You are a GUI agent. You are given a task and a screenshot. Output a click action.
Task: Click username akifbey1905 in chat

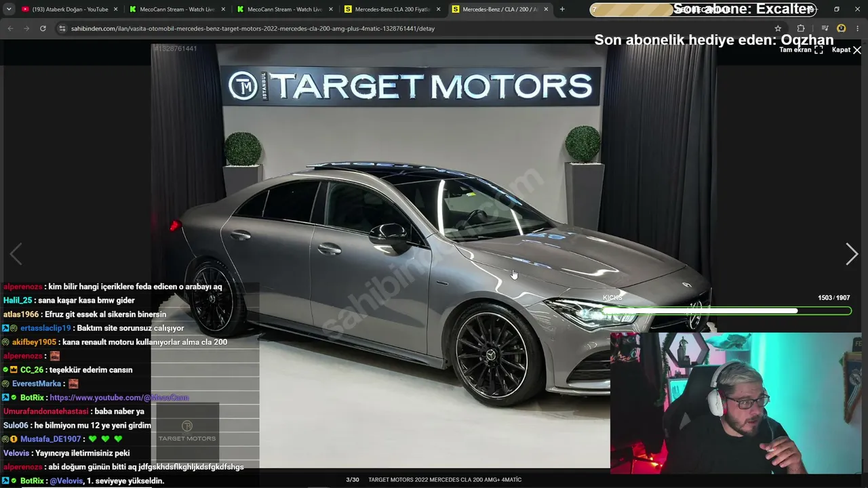(x=34, y=342)
